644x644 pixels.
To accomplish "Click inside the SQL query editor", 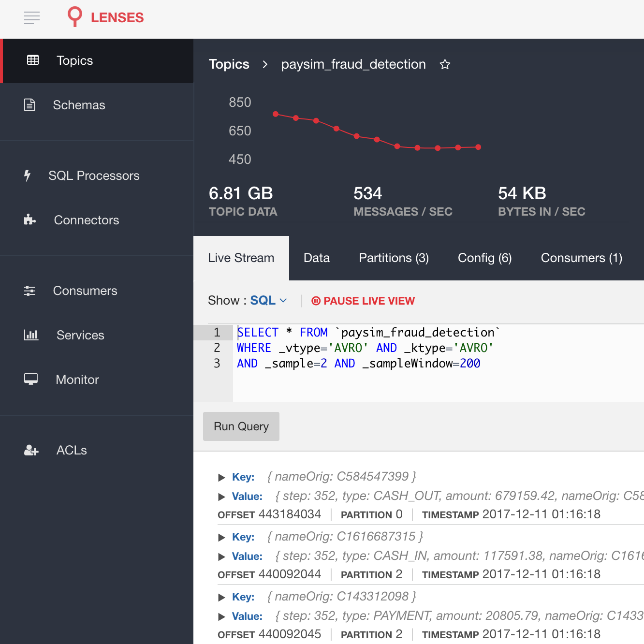I will (438, 363).
